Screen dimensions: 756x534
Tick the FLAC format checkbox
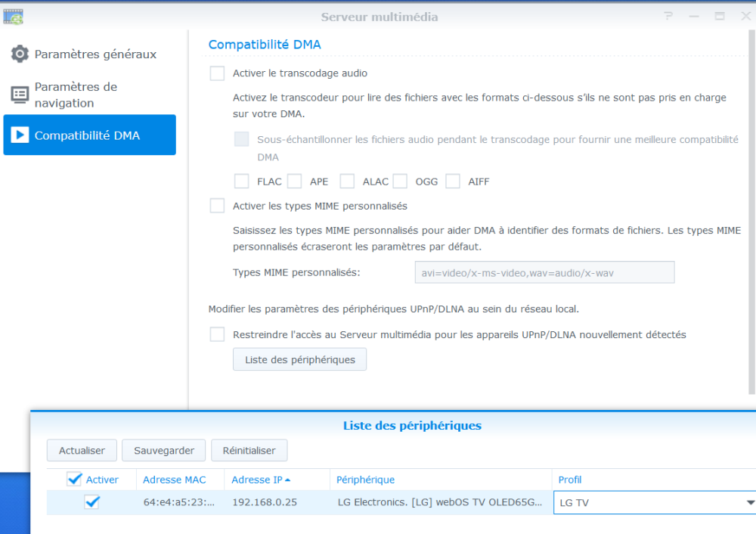pos(242,182)
